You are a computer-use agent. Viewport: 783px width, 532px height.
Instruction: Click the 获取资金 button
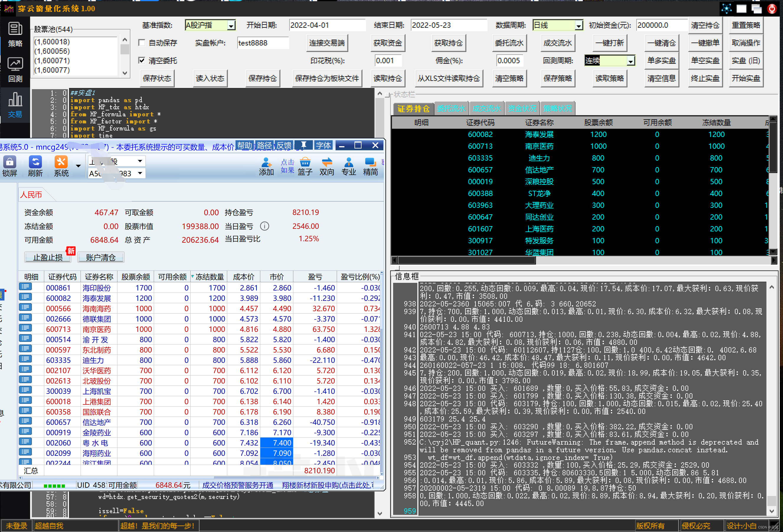coord(388,43)
